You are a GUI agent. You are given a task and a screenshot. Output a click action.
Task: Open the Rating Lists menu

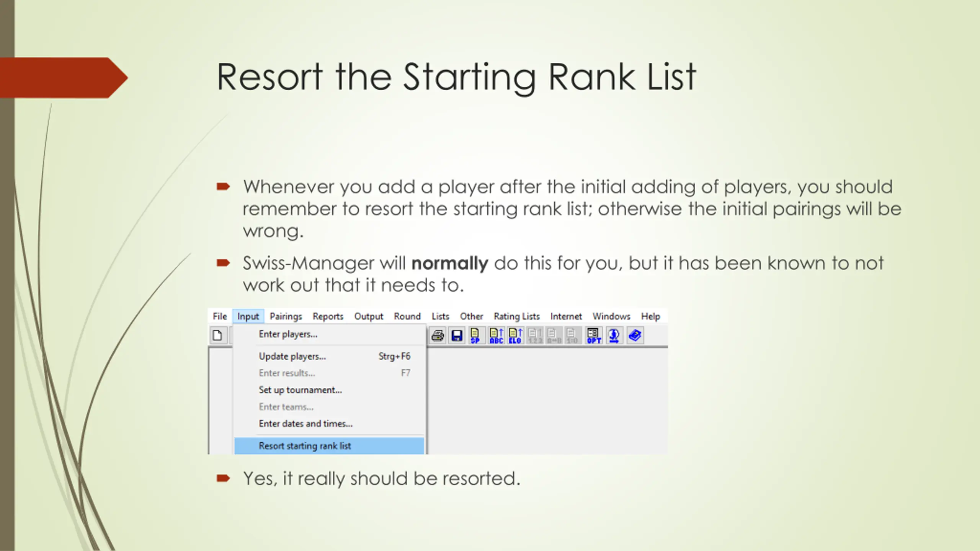(x=516, y=316)
